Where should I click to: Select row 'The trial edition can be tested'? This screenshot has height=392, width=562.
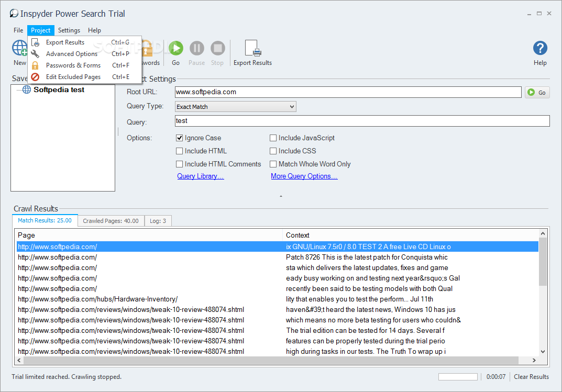coord(278,330)
